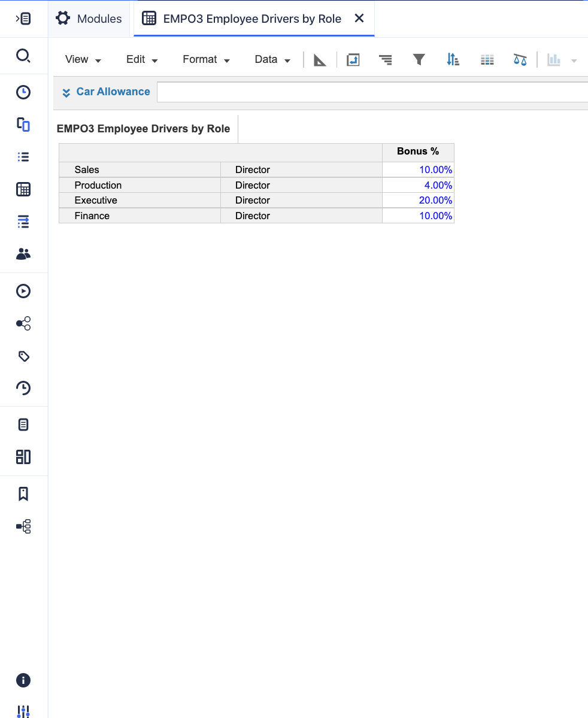Click the Executive 20.00% bonus value
The image size is (588, 718).
click(x=434, y=200)
